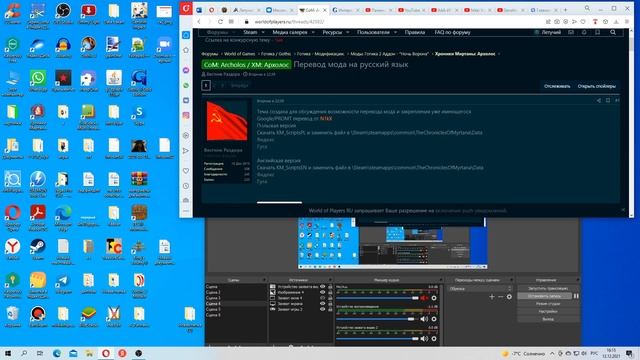Open the Microsoft Edge desktop shortcut
This screenshot has height=360, width=640.
click(x=63, y=216)
